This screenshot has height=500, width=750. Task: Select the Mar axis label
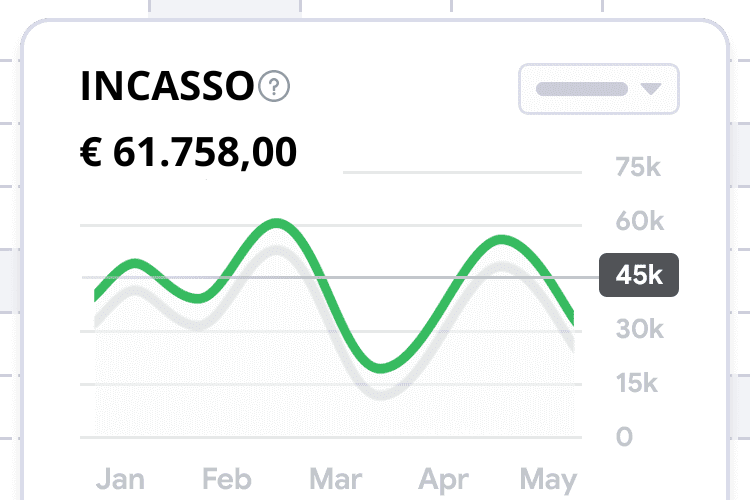(336, 479)
